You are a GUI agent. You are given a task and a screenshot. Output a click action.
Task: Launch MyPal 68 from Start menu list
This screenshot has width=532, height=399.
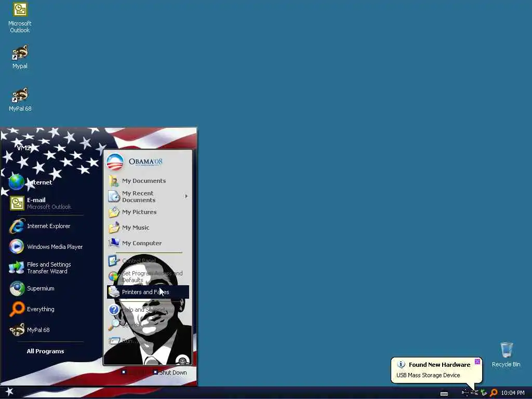click(x=46, y=330)
